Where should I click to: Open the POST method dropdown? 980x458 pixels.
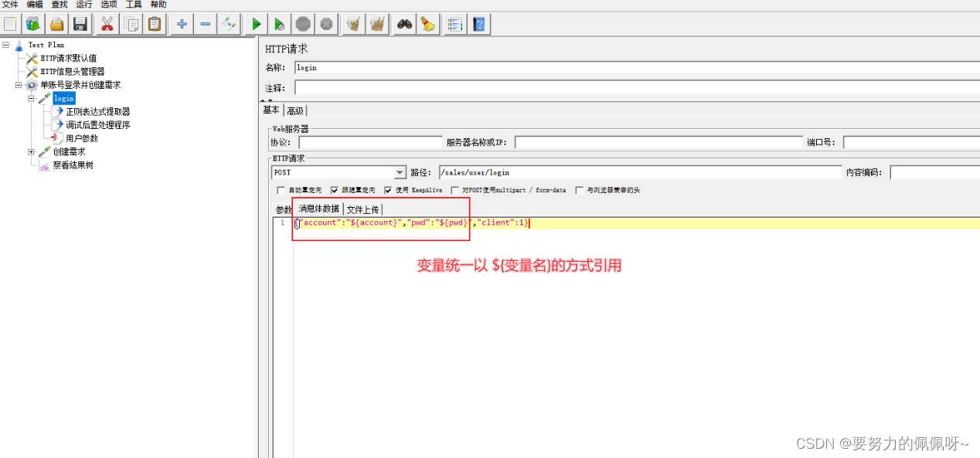click(399, 171)
